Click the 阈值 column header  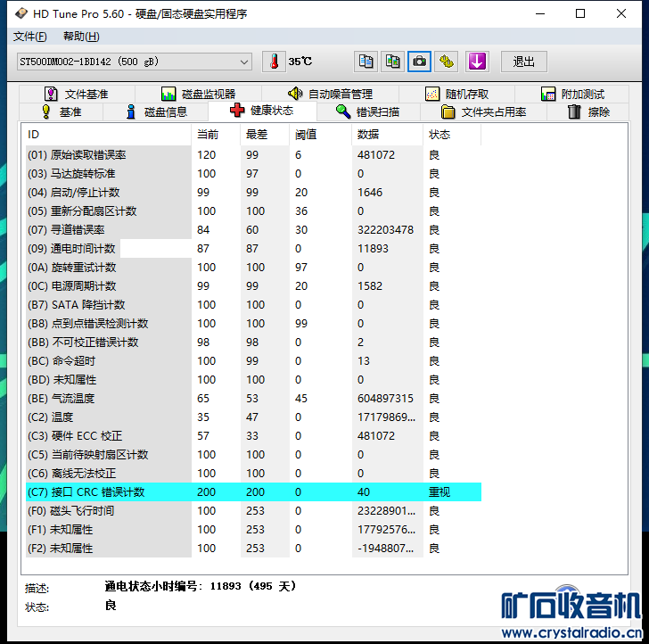point(320,135)
